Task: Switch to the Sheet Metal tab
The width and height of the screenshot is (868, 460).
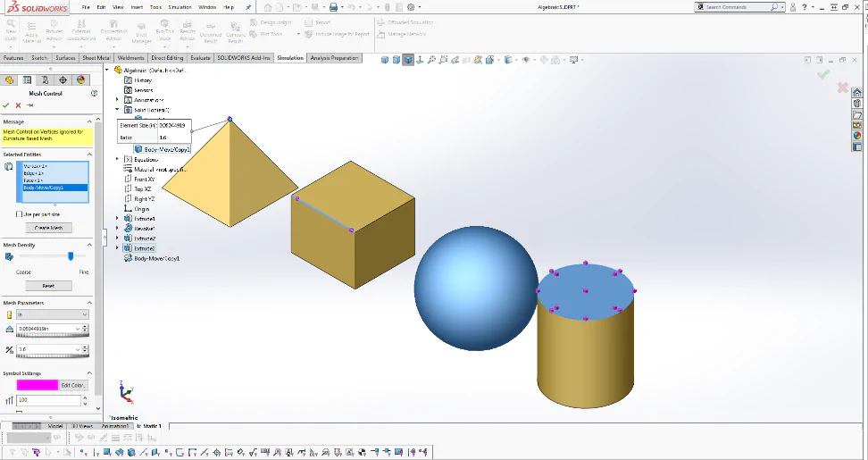Action: [x=96, y=57]
